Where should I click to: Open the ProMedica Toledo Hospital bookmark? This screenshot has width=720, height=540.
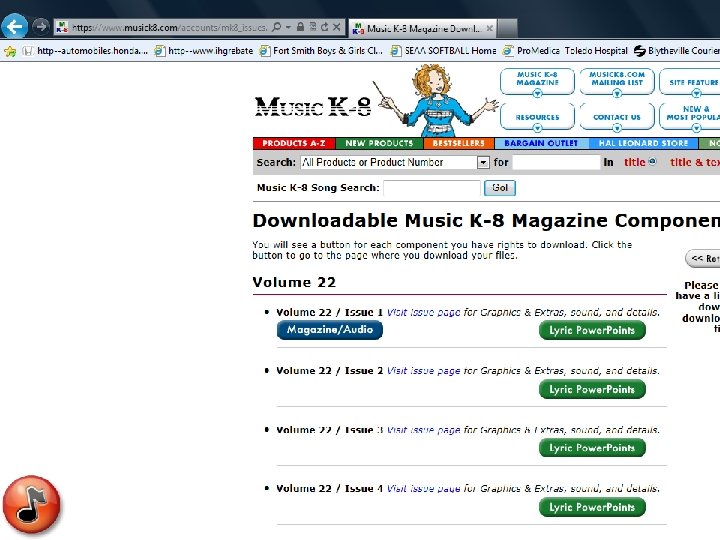[x=565, y=51]
